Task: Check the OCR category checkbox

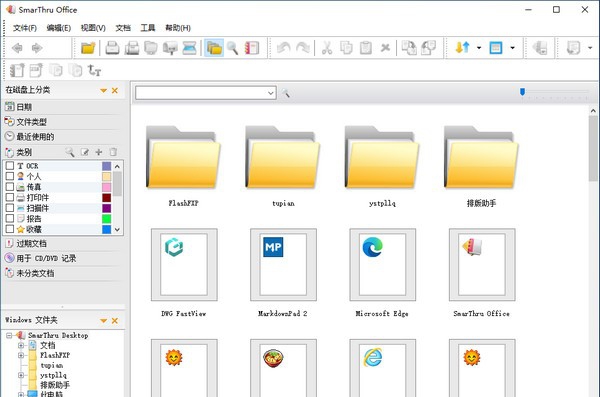Action: 10,166
